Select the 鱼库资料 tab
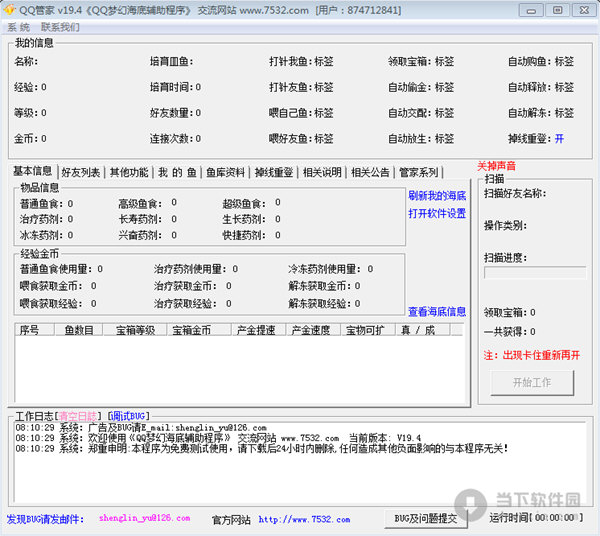Image resolution: width=600 pixels, height=536 pixels. click(226, 172)
